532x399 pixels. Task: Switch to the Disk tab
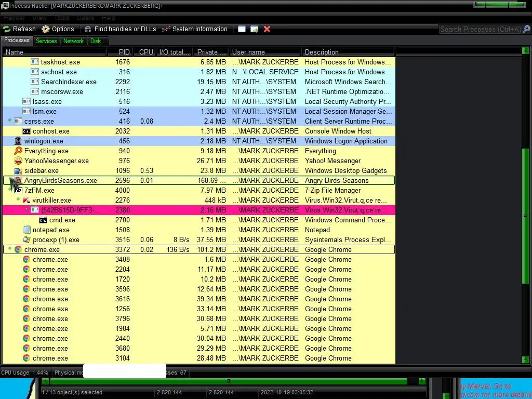tap(96, 41)
